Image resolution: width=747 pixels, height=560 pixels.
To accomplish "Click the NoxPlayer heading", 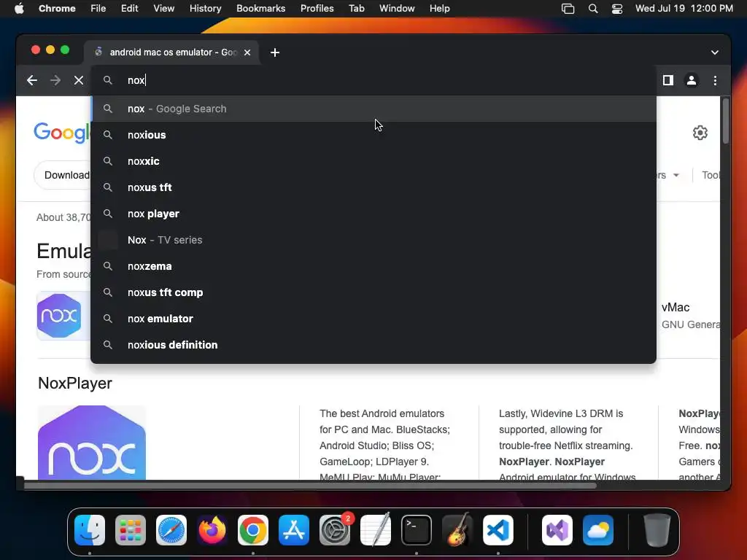I will [75, 383].
